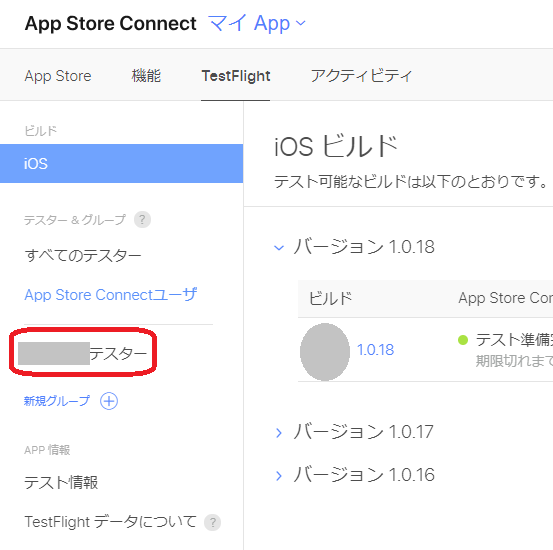This screenshot has height=550, width=553.
Task: Click the gray app icon thumbnail of build 1.0.18
Action: [x=325, y=352]
